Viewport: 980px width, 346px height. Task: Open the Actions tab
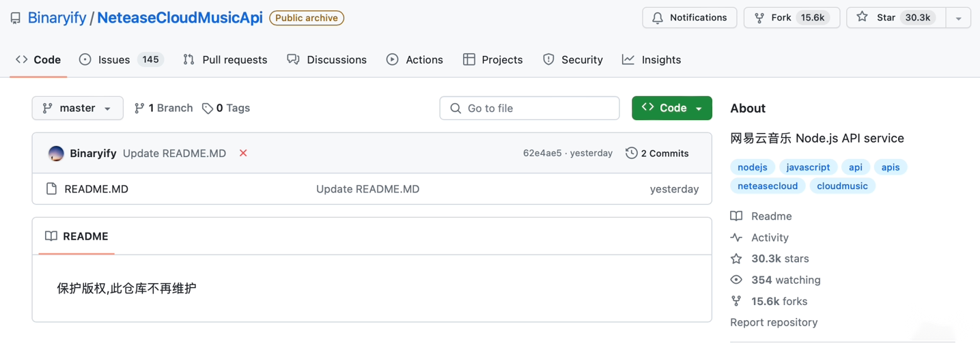pyautogui.click(x=415, y=60)
